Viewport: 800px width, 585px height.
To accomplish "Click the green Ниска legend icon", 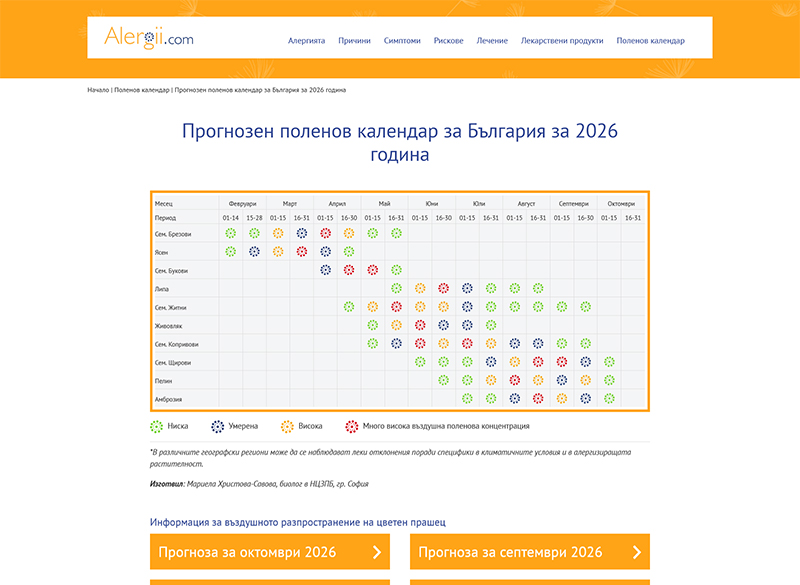I will tap(156, 426).
